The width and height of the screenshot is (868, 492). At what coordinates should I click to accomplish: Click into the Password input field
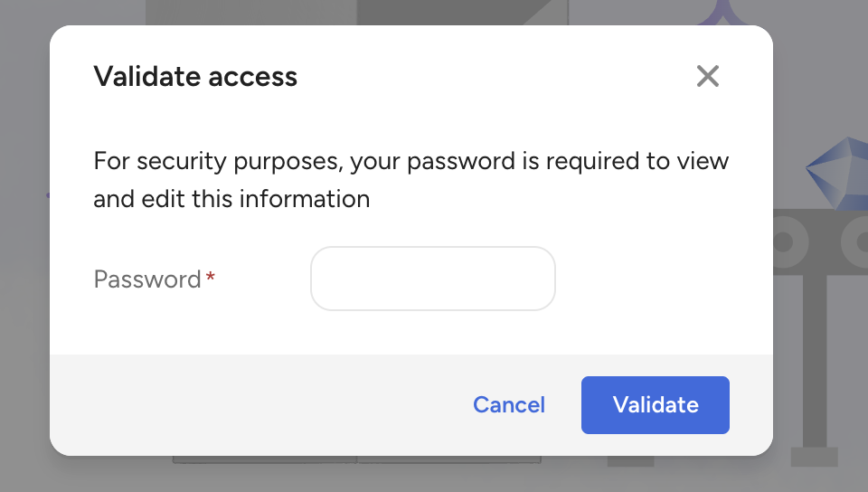[x=432, y=279]
